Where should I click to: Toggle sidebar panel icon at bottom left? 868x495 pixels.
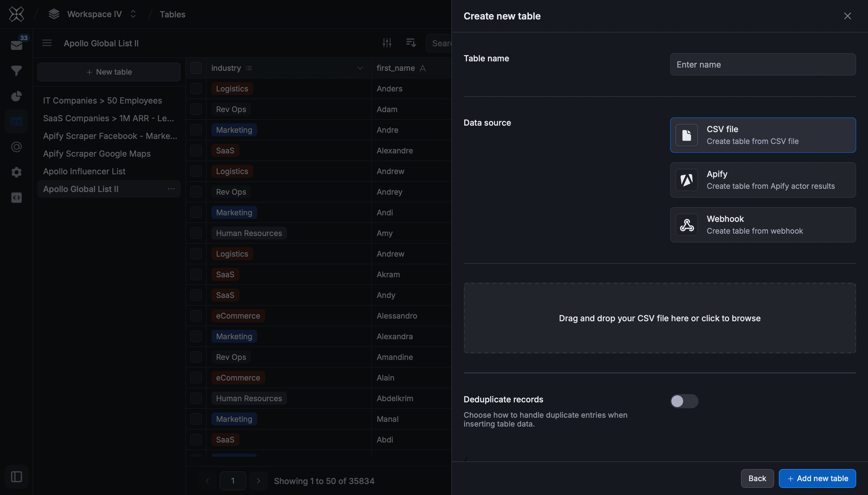[16, 477]
